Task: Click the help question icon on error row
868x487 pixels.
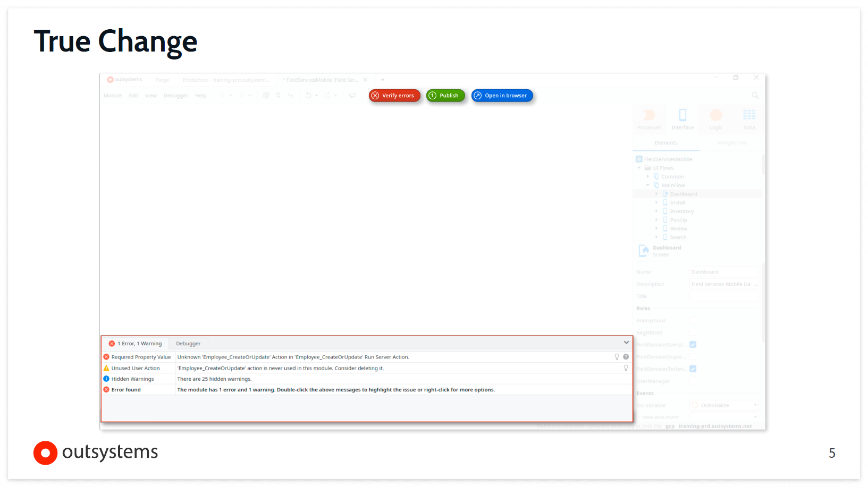Action: tap(626, 357)
